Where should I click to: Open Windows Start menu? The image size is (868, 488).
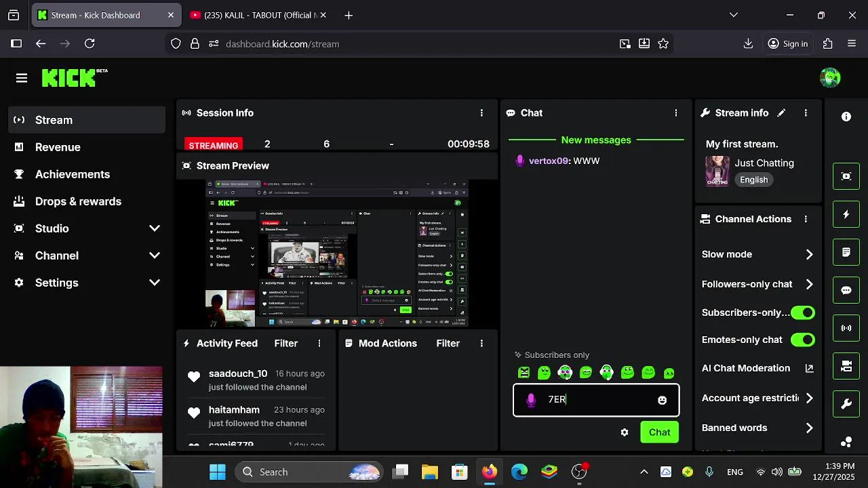[x=218, y=472]
